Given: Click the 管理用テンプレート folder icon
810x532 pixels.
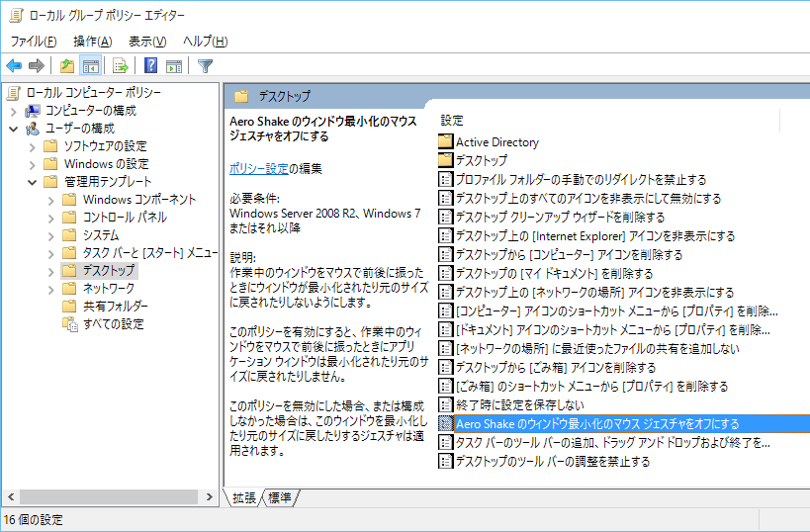Looking at the screenshot, I should (50, 182).
